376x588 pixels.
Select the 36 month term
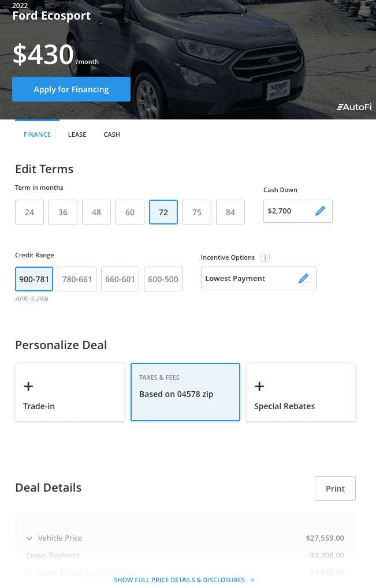coord(63,212)
